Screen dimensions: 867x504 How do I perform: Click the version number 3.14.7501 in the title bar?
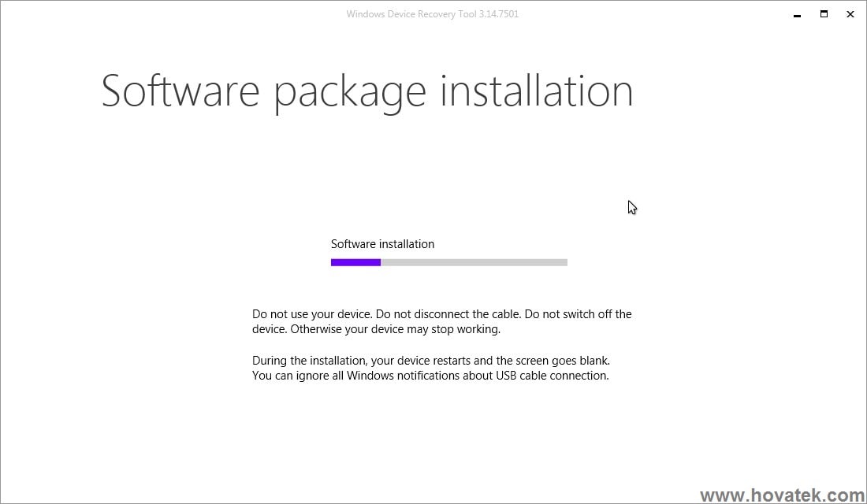[x=500, y=13]
